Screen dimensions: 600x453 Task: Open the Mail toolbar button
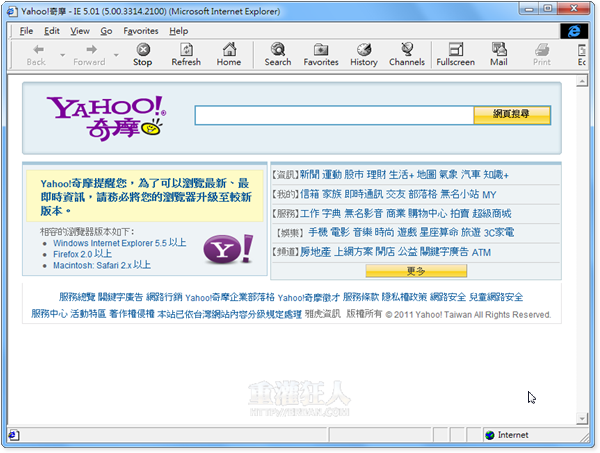click(499, 55)
